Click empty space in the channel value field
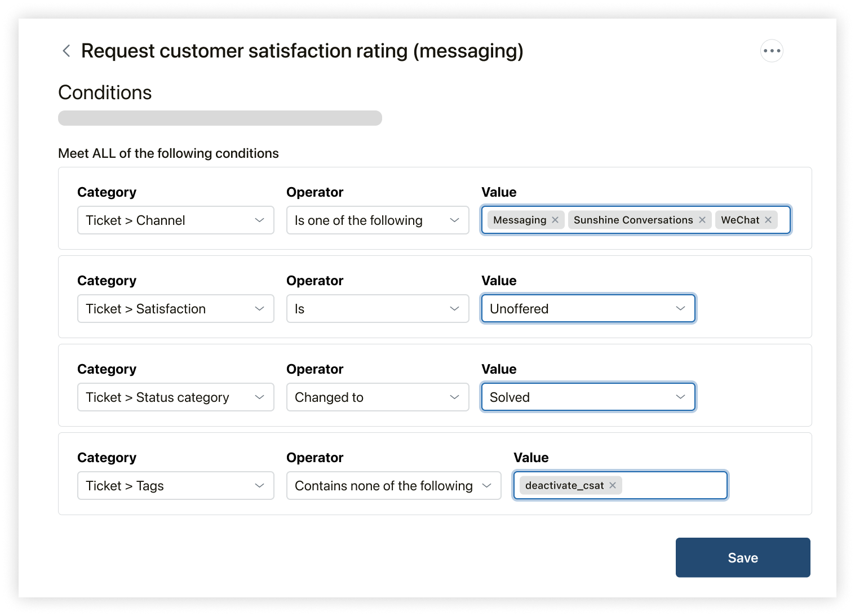The image size is (855, 616). (x=784, y=220)
